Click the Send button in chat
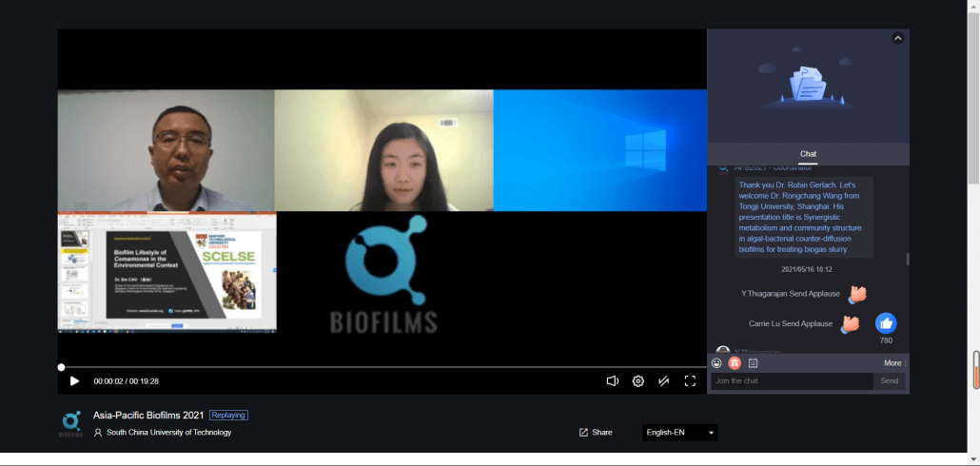Viewport: 980px width, 466px height. (889, 381)
